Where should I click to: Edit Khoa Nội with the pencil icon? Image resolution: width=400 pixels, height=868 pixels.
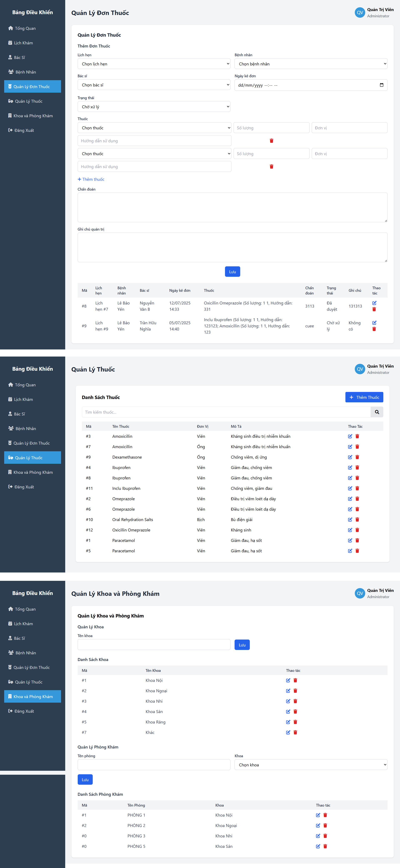pos(288,680)
